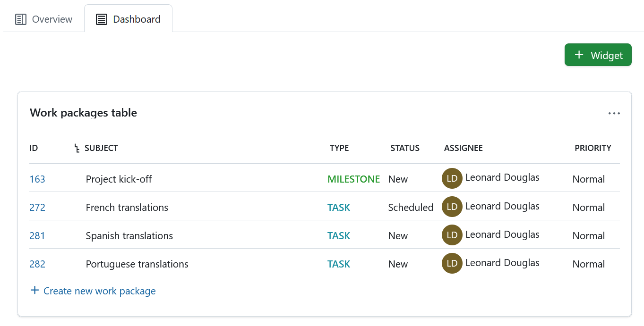
Task: Click the MILESTONE type label on Project kick-off
Action: coord(353,179)
